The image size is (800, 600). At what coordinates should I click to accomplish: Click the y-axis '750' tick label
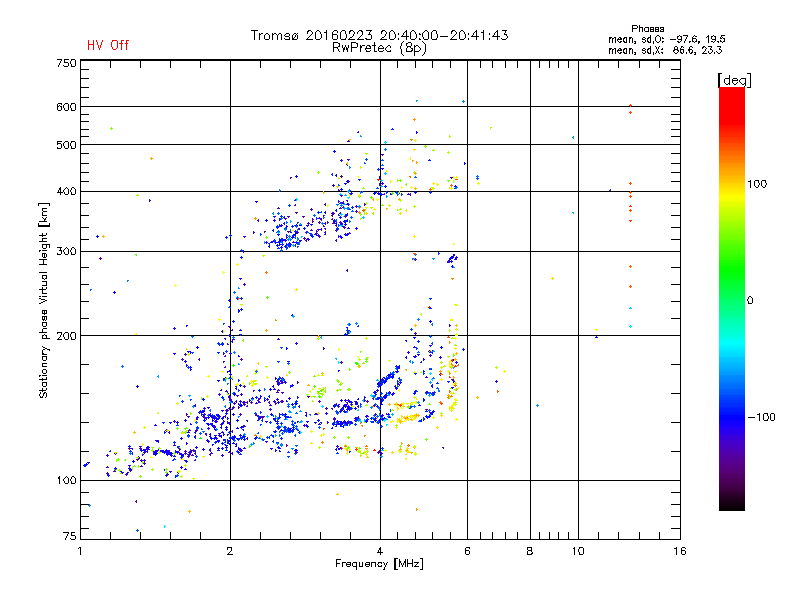pos(66,63)
